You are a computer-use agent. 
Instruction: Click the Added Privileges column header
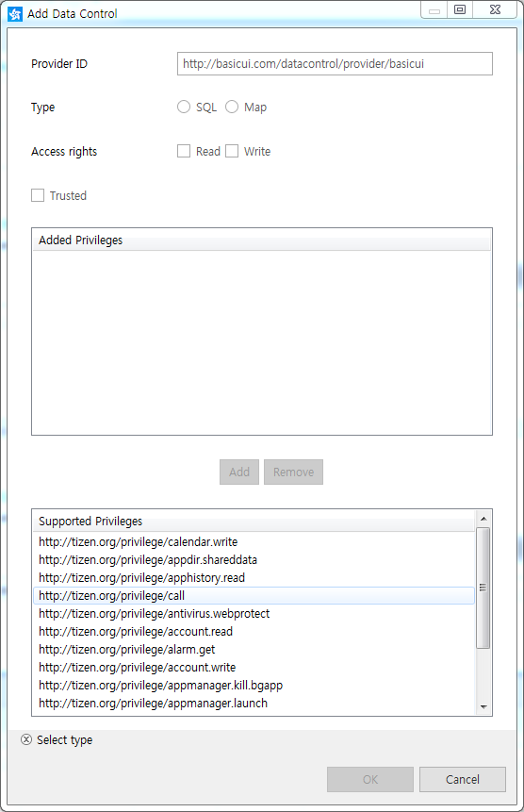(x=261, y=240)
